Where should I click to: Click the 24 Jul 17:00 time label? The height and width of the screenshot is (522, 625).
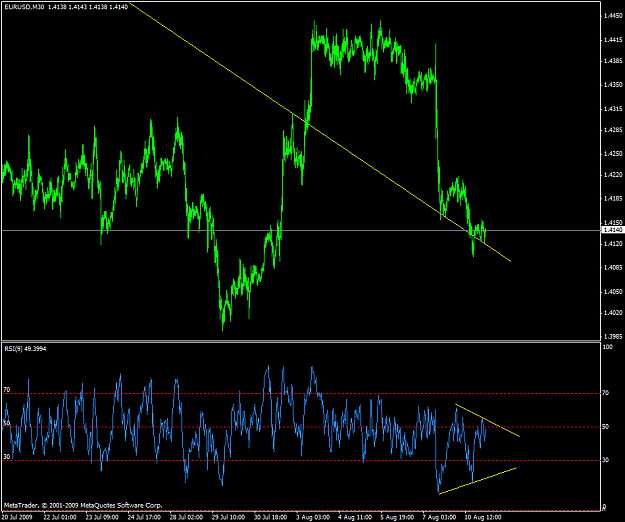[144, 517]
